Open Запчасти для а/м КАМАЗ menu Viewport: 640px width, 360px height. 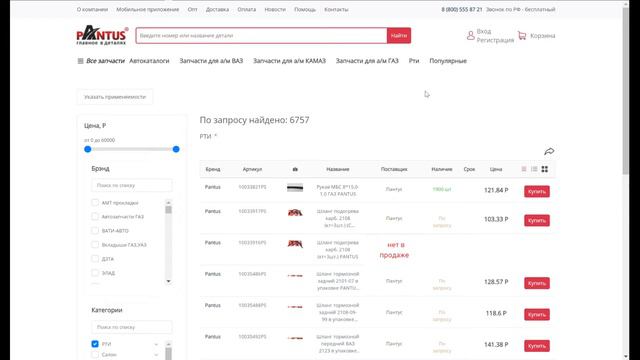289,61
